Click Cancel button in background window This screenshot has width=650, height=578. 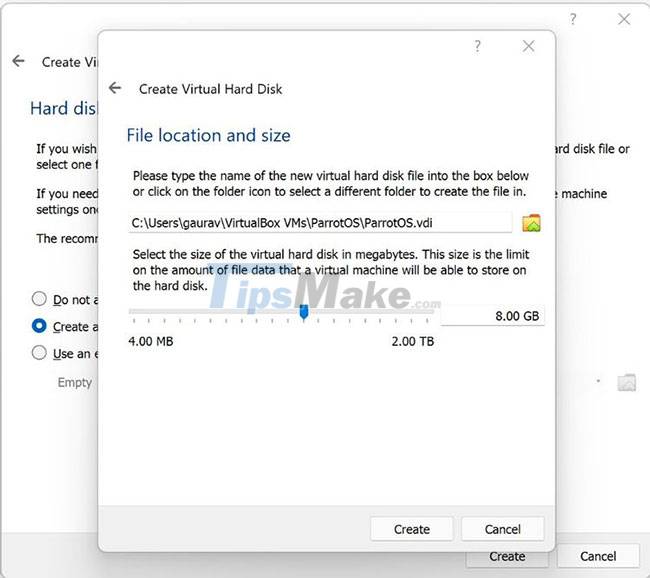[x=598, y=556]
